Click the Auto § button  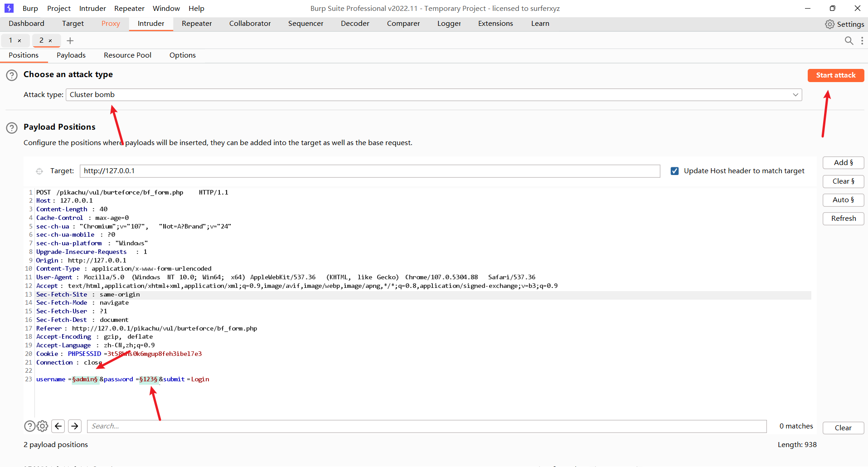[843, 200]
